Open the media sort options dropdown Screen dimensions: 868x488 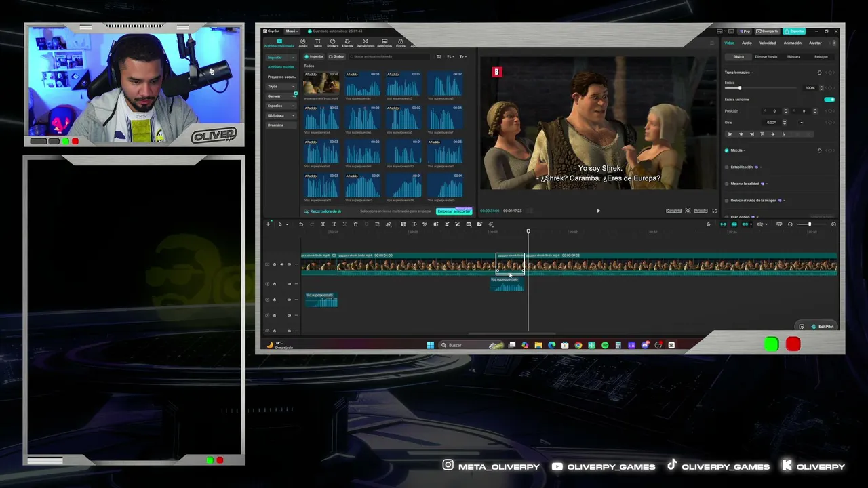coord(450,56)
